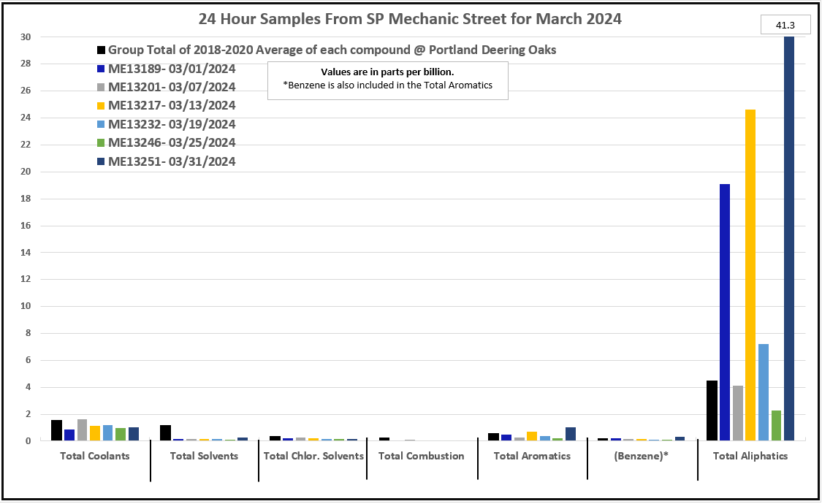Select the light blue ME13232 legend swatch
This screenshot has width=822, height=504.
[101, 125]
